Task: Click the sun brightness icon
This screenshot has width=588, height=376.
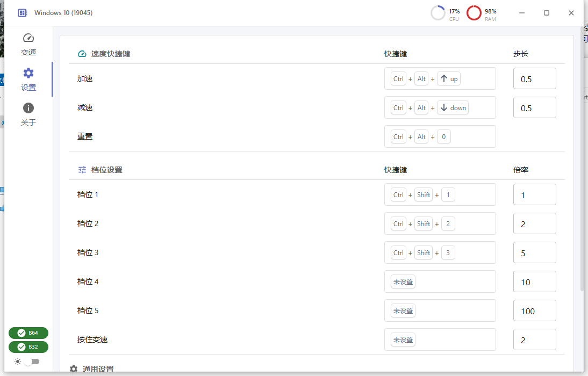Action: coord(18,361)
